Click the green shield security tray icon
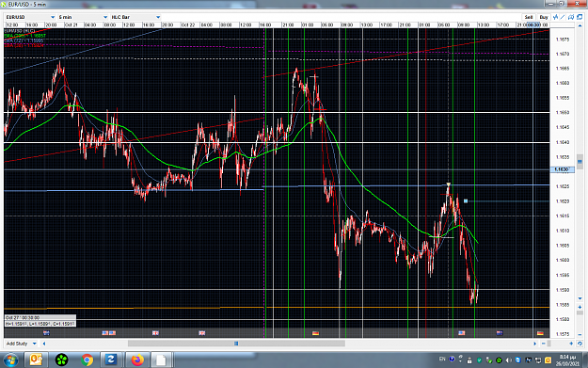Viewport: 588px width, 368px height. (479, 360)
